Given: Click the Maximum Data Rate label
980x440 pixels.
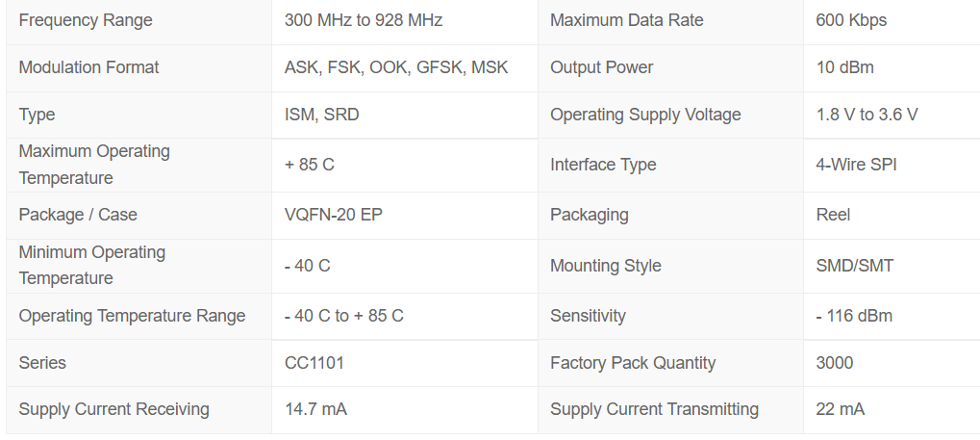Looking at the screenshot, I should tap(626, 20).
